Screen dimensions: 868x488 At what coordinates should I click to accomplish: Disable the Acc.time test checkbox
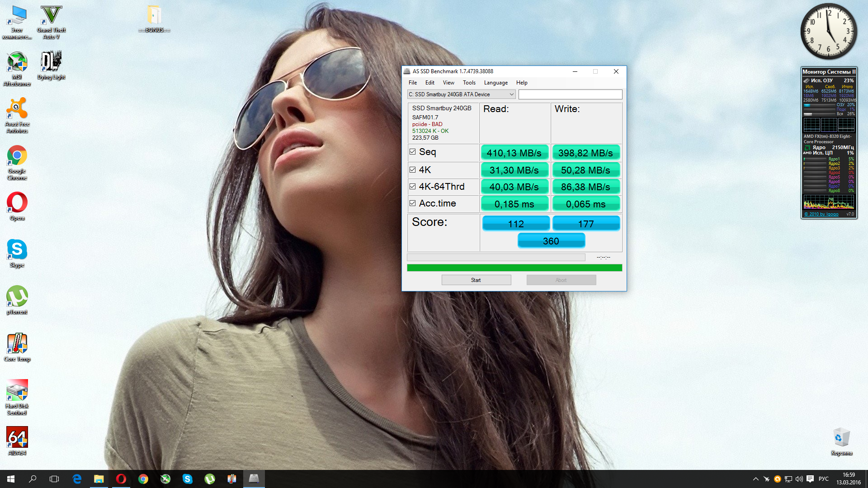pyautogui.click(x=412, y=203)
